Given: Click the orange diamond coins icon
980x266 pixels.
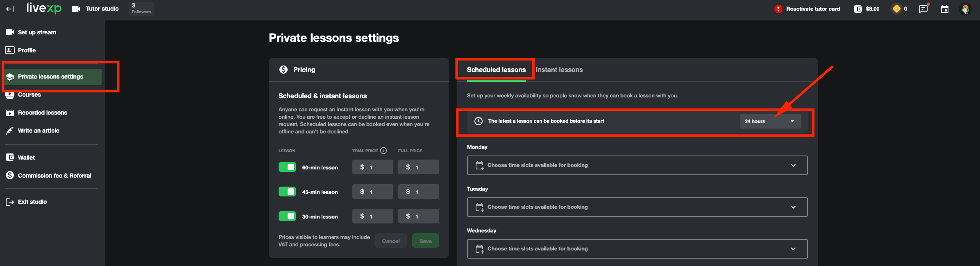Looking at the screenshot, I should point(896,9).
